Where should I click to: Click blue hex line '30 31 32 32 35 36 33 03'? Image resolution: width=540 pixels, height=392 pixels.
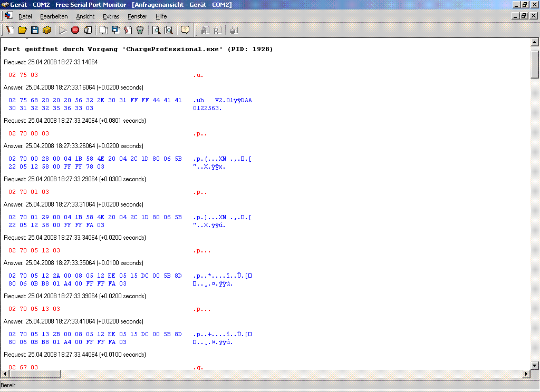(x=51, y=108)
